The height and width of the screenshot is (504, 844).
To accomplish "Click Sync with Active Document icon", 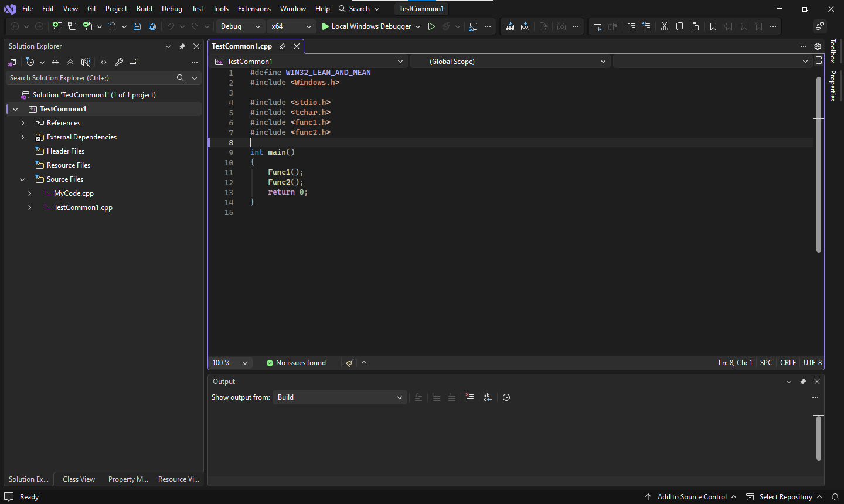I will (55, 62).
